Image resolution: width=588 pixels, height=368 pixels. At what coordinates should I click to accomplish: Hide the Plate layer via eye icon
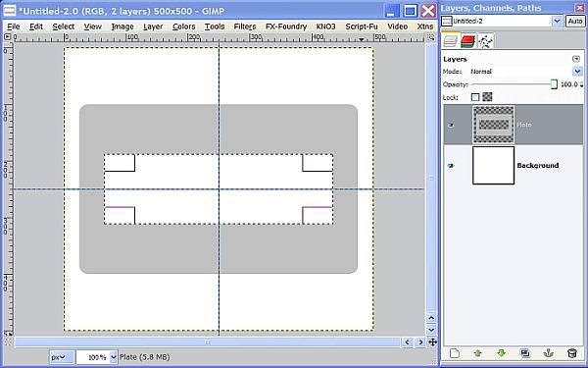pyautogui.click(x=451, y=125)
